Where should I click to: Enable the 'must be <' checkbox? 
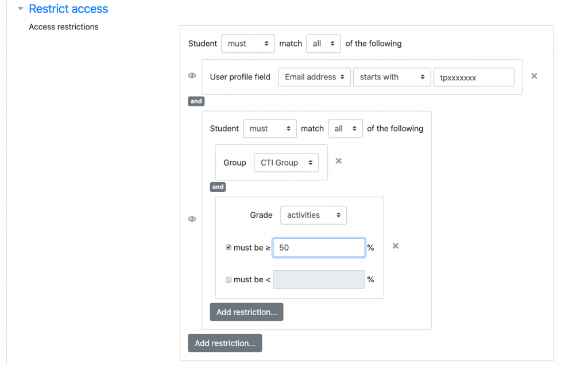(x=229, y=280)
